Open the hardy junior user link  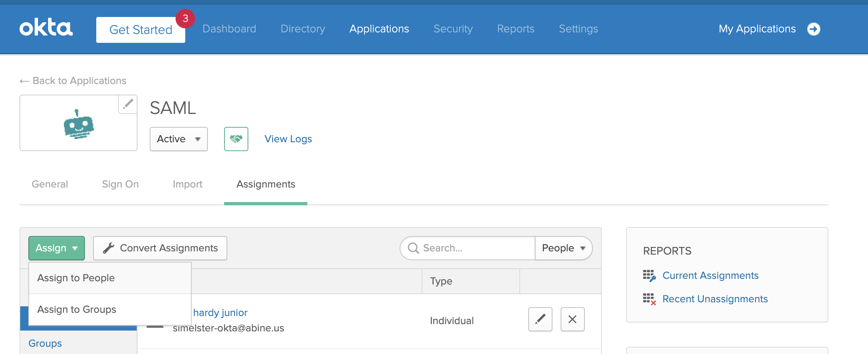220,313
